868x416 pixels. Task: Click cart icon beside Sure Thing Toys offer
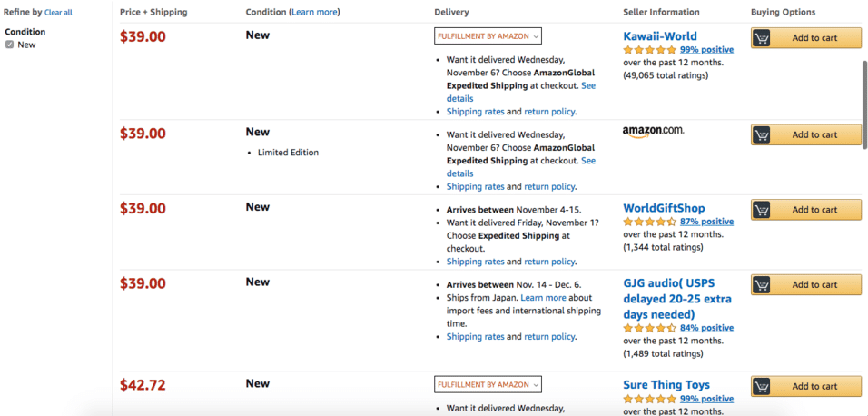point(762,386)
